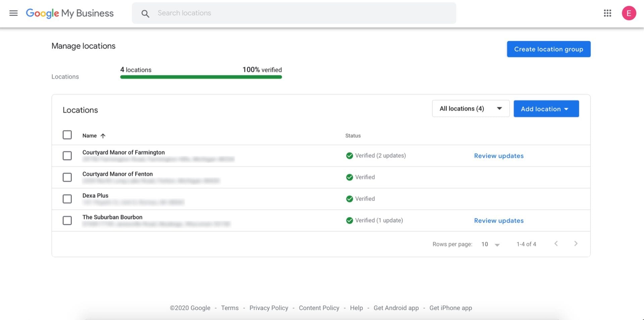Viewport: 644px width, 320px height.
Task: Go to previous page arrow
Action: [556, 243]
